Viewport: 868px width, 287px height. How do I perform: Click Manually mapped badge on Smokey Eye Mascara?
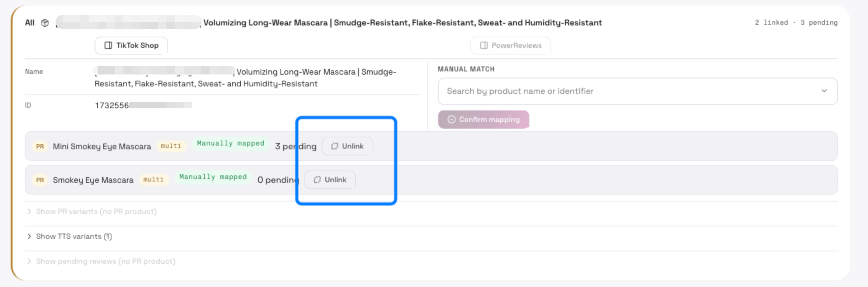[x=213, y=177]
